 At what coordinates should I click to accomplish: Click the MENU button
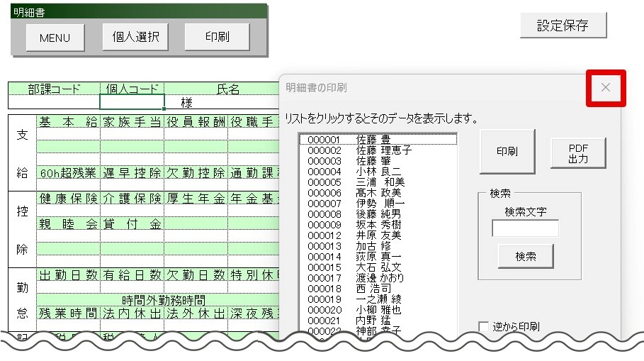[x=55, y=38]
